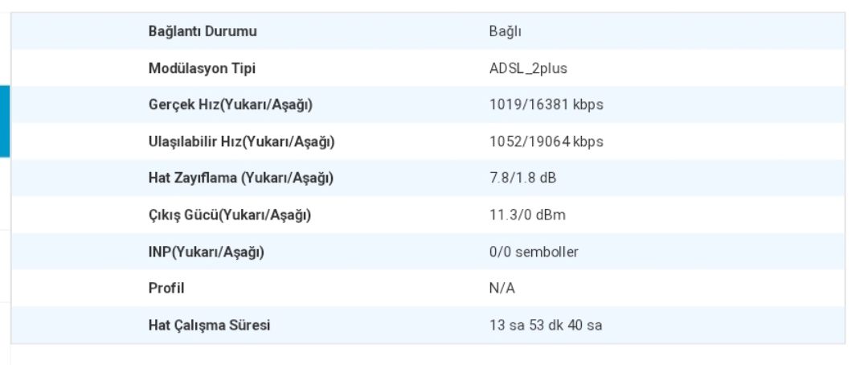Image resolution: width=868 pixels, height=365 pixels.
Task: Click the Bağlı status value
Action: click(505, 31)
